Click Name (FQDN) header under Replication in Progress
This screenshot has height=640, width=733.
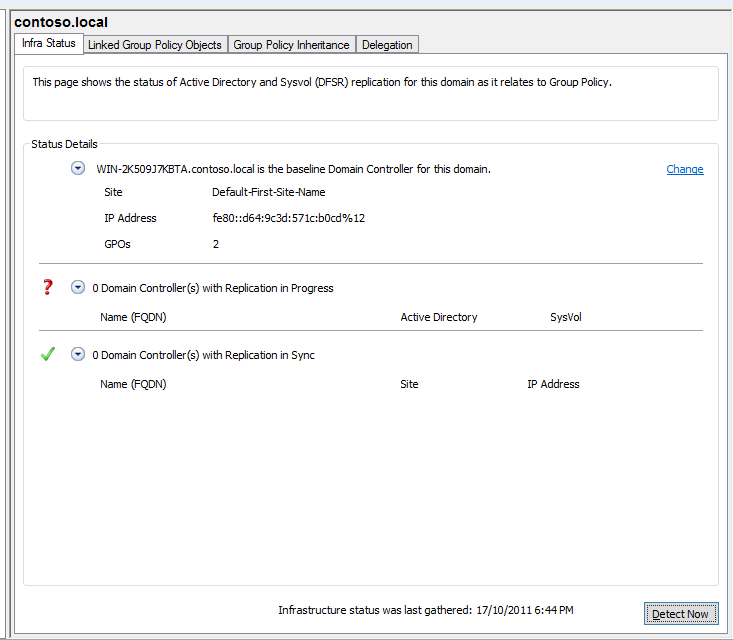(133, 317)
